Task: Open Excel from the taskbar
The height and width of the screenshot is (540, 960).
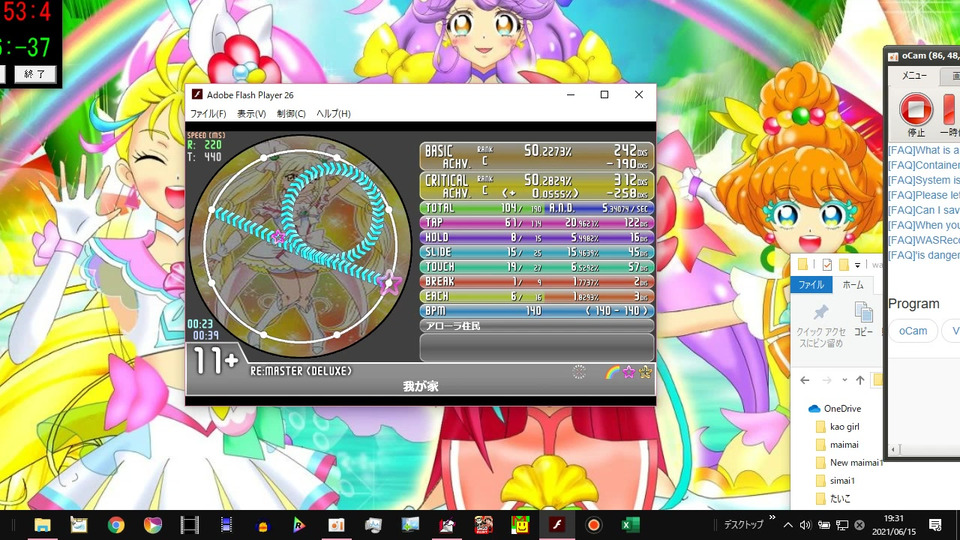Action: coord(630,525)
